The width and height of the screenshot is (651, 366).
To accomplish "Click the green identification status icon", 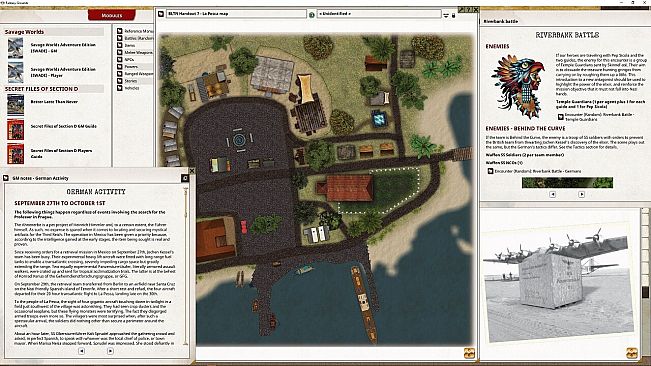I will [311, 15].
